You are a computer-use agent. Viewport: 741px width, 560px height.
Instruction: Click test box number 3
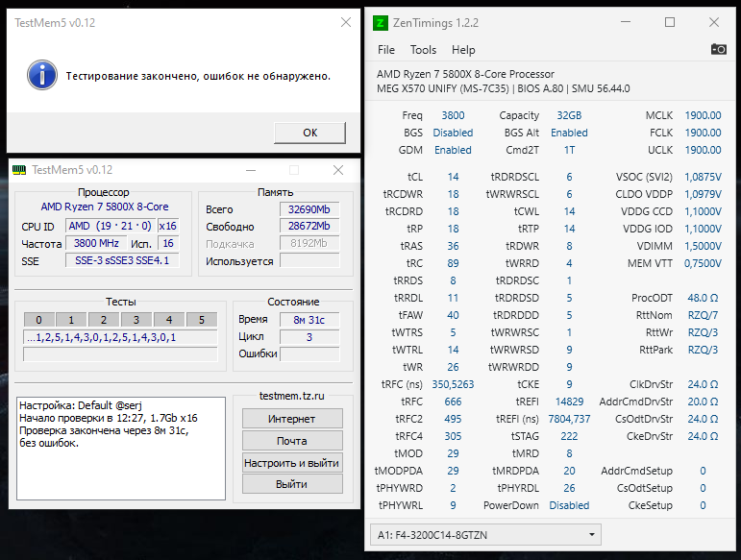point(136,320)
